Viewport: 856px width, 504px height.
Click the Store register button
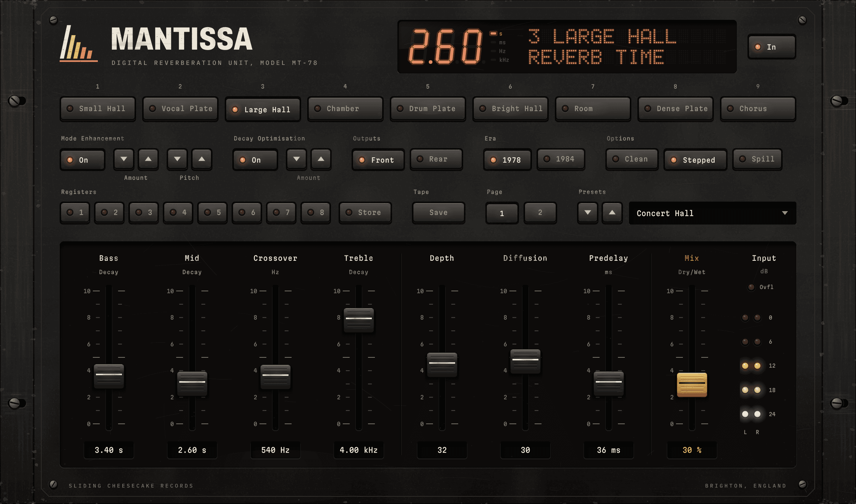point(365,213)
